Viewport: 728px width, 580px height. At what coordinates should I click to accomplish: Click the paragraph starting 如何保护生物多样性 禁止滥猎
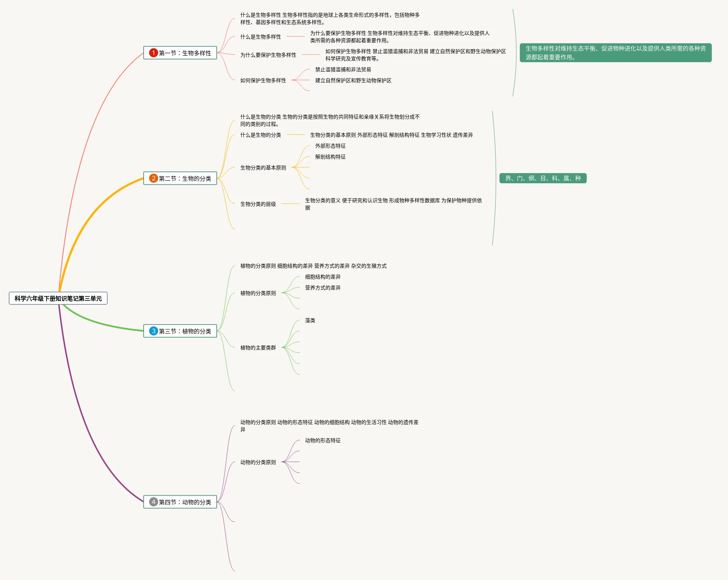click(416, 55)
